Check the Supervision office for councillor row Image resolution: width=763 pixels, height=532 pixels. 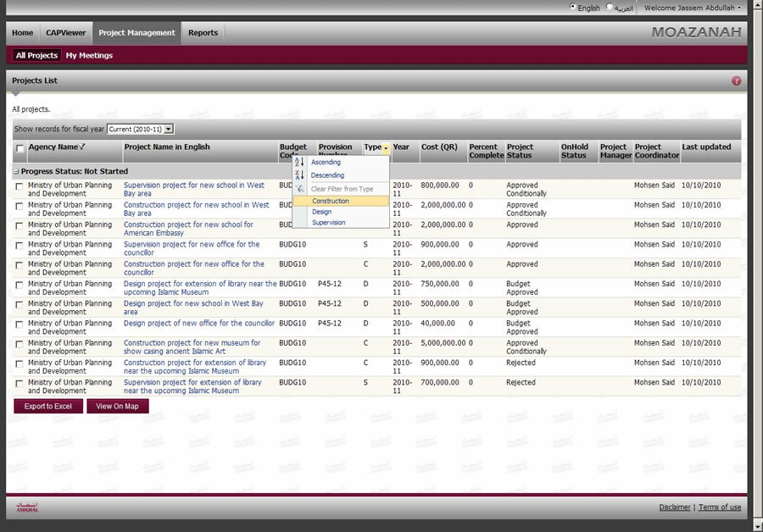coord(19,246)
